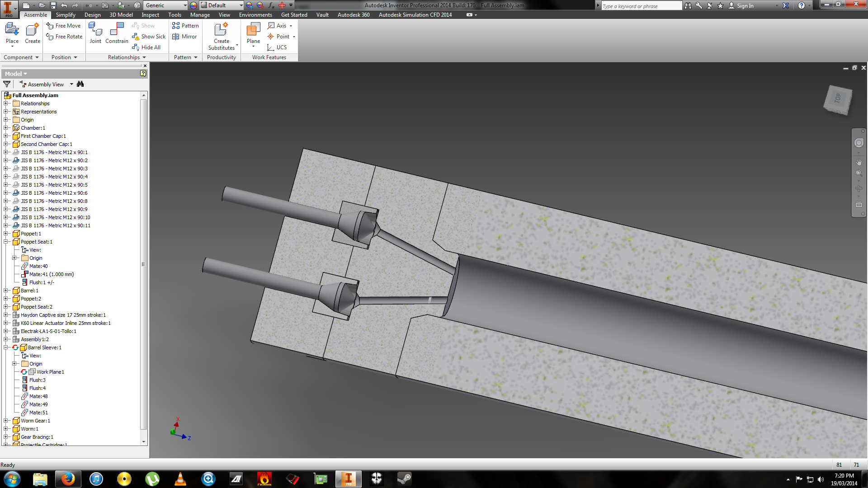The width and height of the screenshot is (868, 488).
Task: Collapse the Poppet Seat:1 tree node
Action: (x=6, y=242)
